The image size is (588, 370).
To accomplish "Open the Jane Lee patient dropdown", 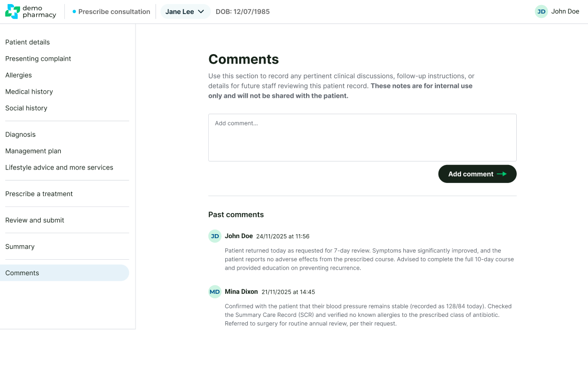I will coord(185,12).
